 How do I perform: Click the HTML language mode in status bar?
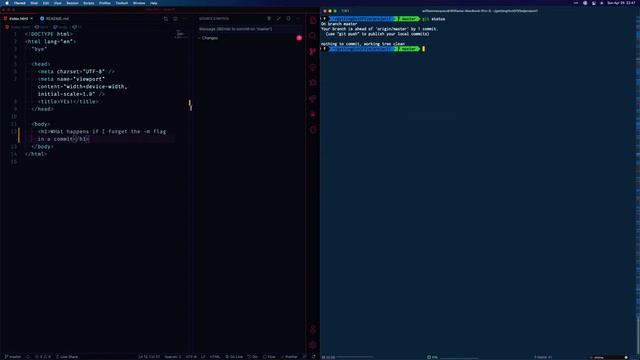click(215, 357)
